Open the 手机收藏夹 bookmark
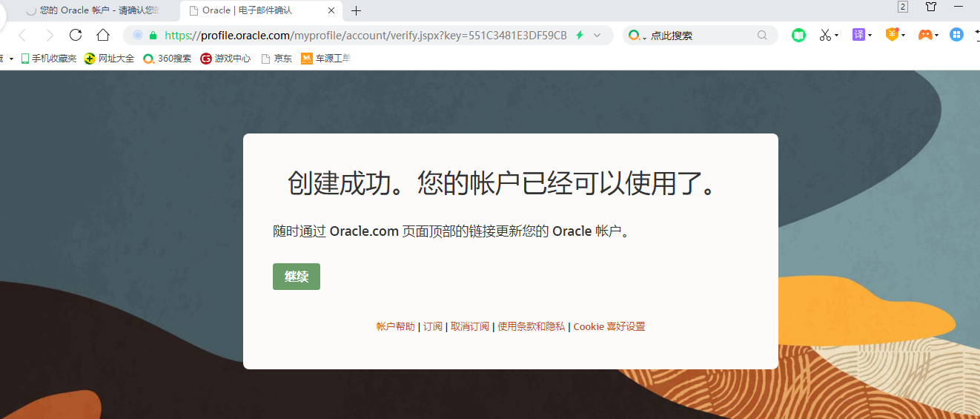Image resolution: width=980 pixels, height=419 pixels. (x=48, y=59)
